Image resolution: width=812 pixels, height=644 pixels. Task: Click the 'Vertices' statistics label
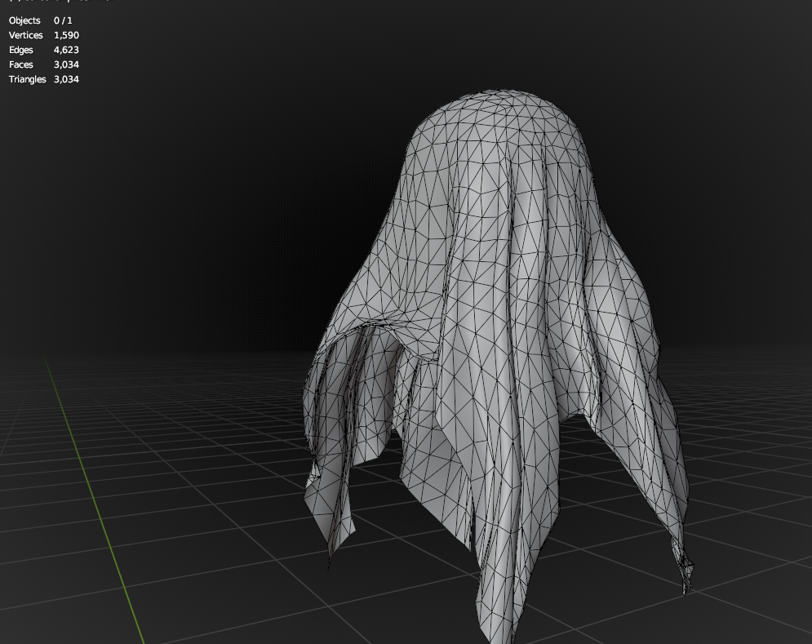(26, 35)
